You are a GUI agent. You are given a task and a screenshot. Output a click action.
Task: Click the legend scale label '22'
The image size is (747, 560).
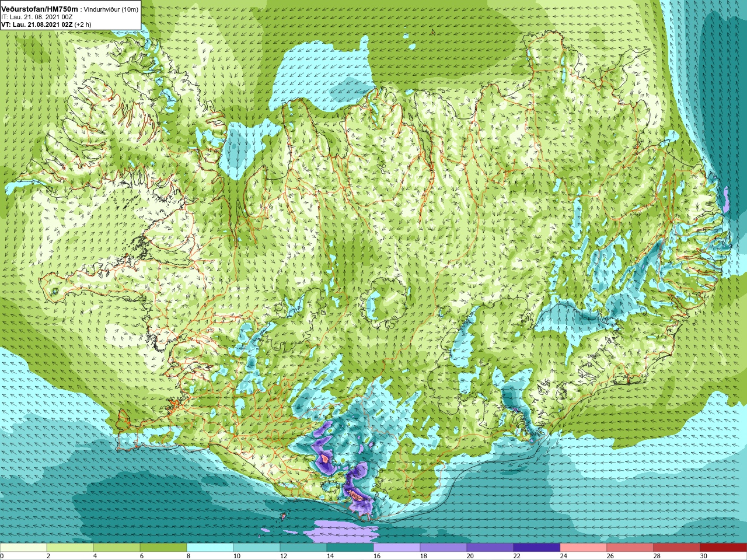click(x=517, y=556)
